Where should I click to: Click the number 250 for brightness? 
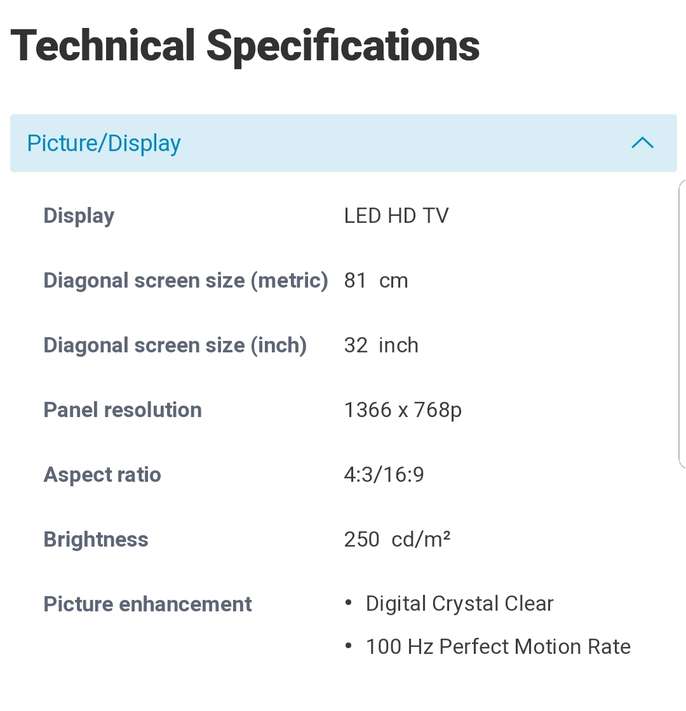(x=361, y=540)
